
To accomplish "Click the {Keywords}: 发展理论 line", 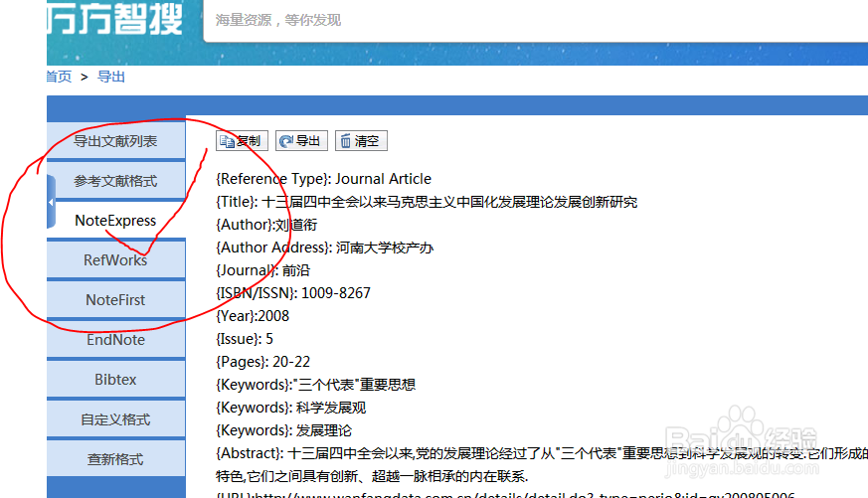I will click(x=284, y=430).
